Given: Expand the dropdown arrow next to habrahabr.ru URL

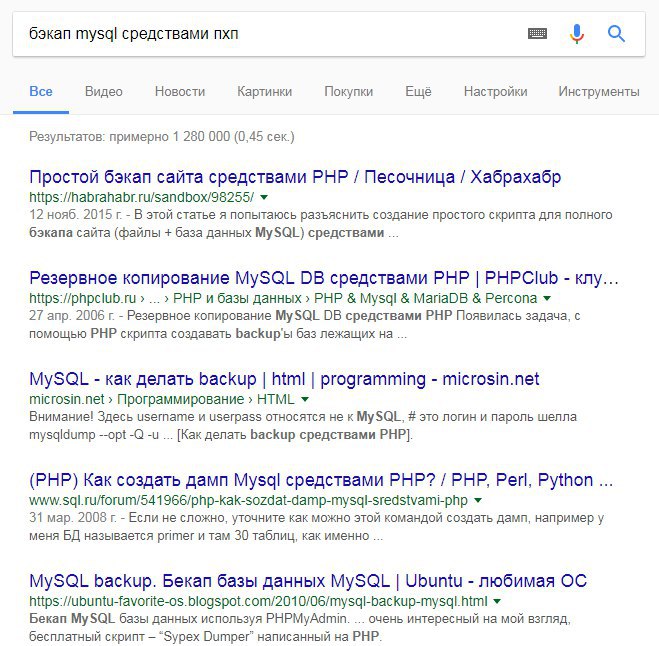Looking at the screenshot, I should coord(264,197).
